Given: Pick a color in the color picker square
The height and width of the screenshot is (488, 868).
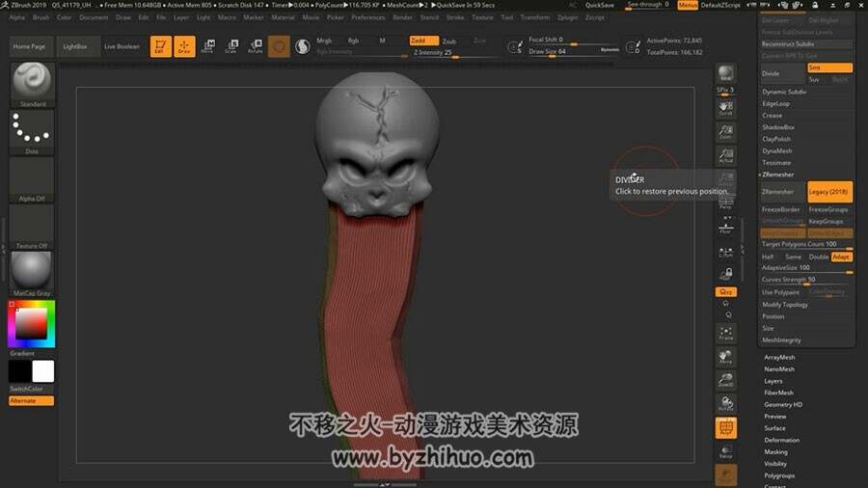Looking at the screenshot, I should point(31,323).
